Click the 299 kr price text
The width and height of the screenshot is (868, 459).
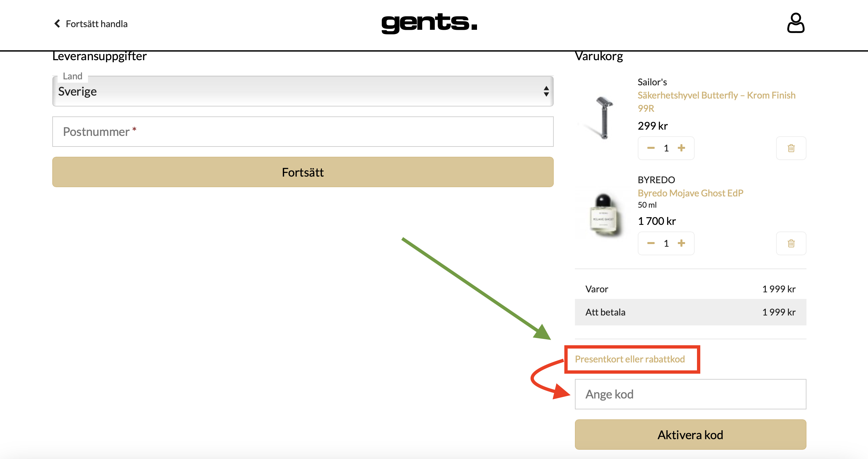tap(652, 126)
